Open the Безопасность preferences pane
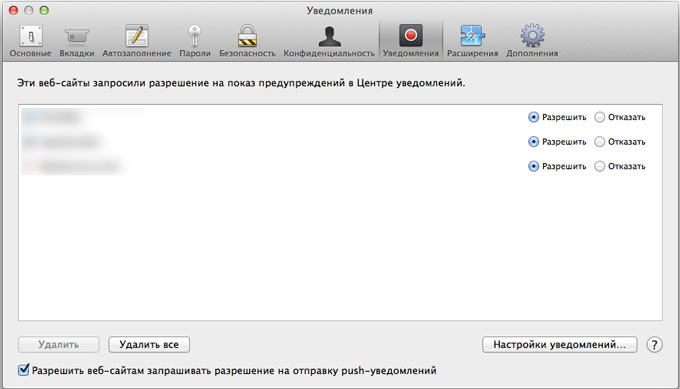680x389 pixels. pos(247,41)
